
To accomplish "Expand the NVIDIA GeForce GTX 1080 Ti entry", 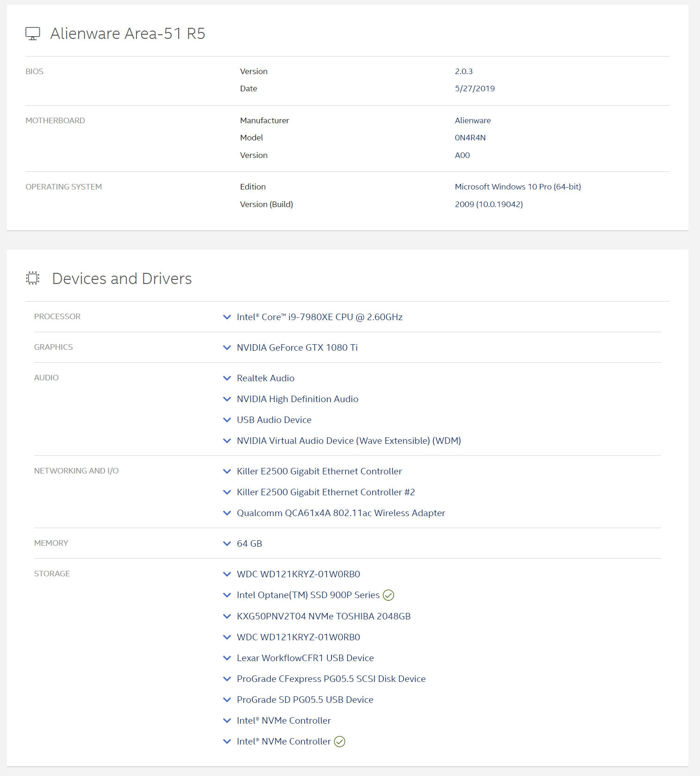I will point(227,348).
